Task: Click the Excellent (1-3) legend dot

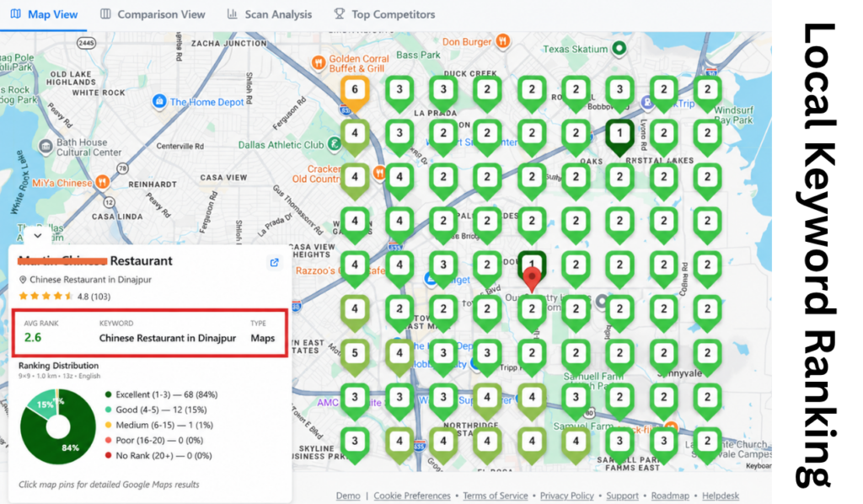Action: pos(109,394)
